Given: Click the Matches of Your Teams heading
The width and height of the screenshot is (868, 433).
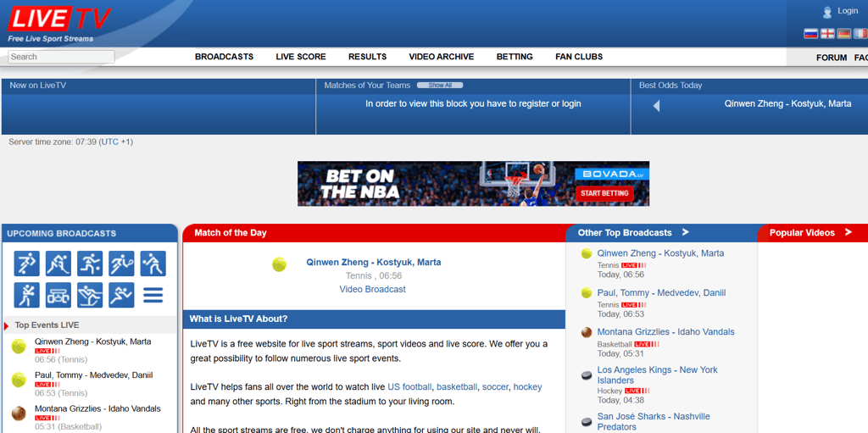Looking at the screenshot, I should pos(367,86).
